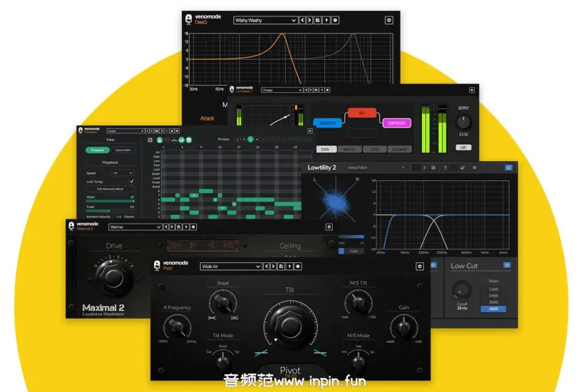
Task: Open Lowtility 2 settings gear
Action: (x=475, y=167)
